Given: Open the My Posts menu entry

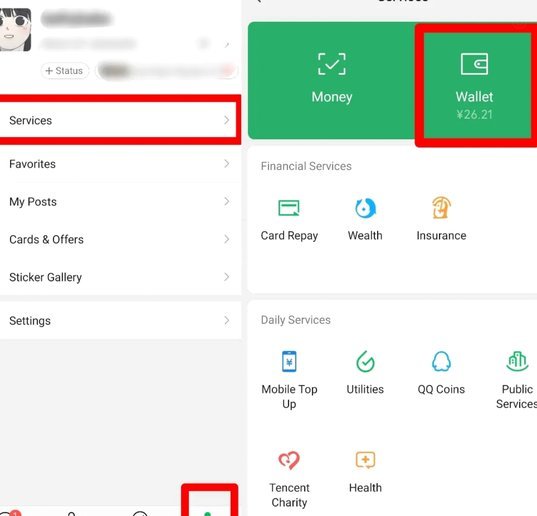Looking at the screenshot, I should 120,202.
